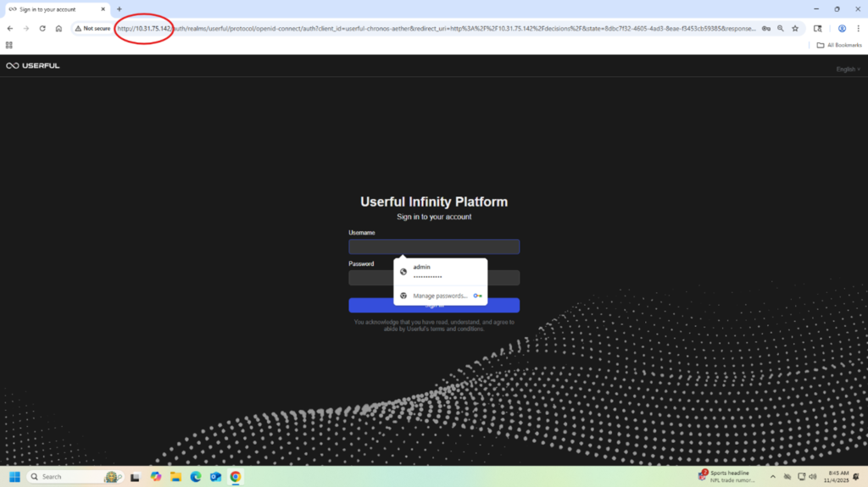Image resolution: width=868 pixels, height=487 pixels.
Task: Choose Manage passwords from autofill popup
Action: (439, 296)
